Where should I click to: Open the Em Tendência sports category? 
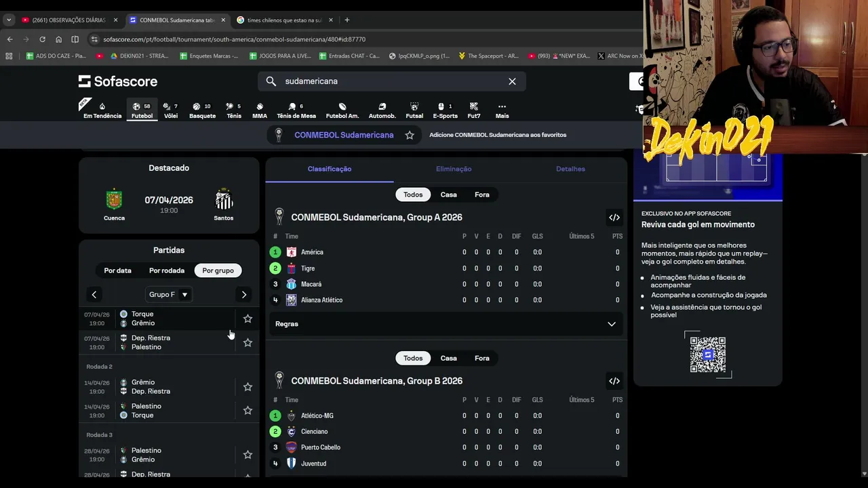[102, 110]
